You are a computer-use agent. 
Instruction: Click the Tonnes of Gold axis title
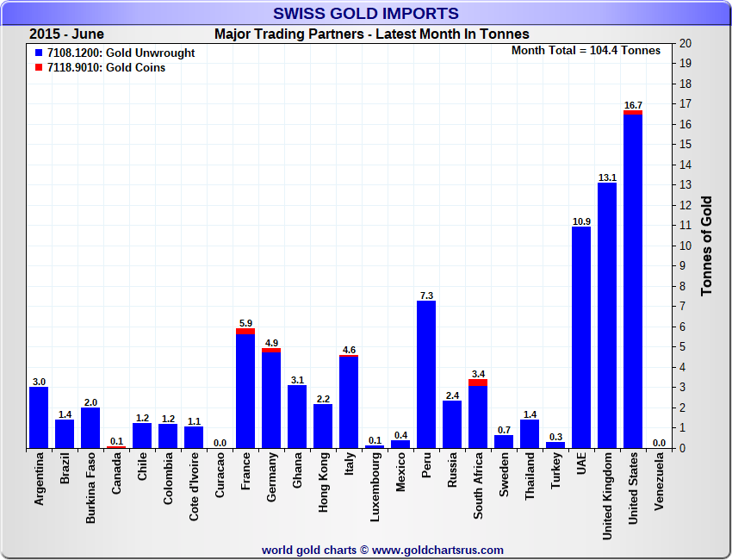pyautogui.click(x=706, y=246)
